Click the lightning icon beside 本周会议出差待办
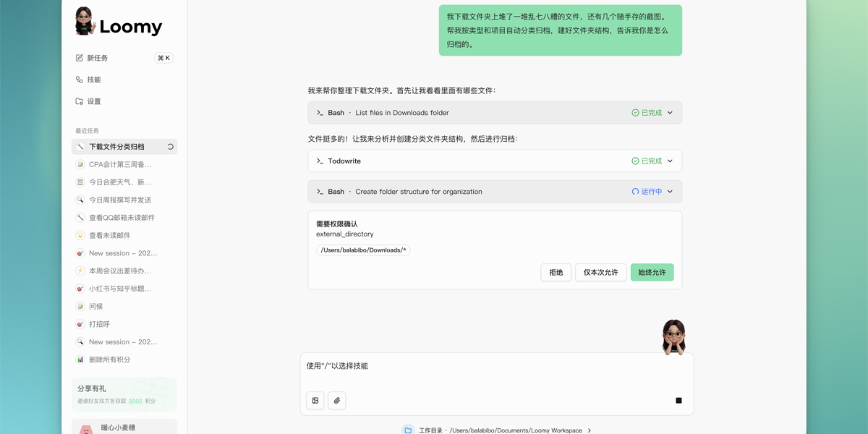The height and width of the screenshot is (434, 868). coord(80,271)
